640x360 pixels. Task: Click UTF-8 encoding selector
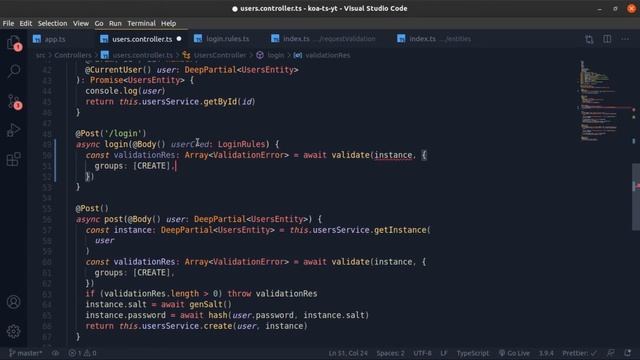(x=422, y=353)
